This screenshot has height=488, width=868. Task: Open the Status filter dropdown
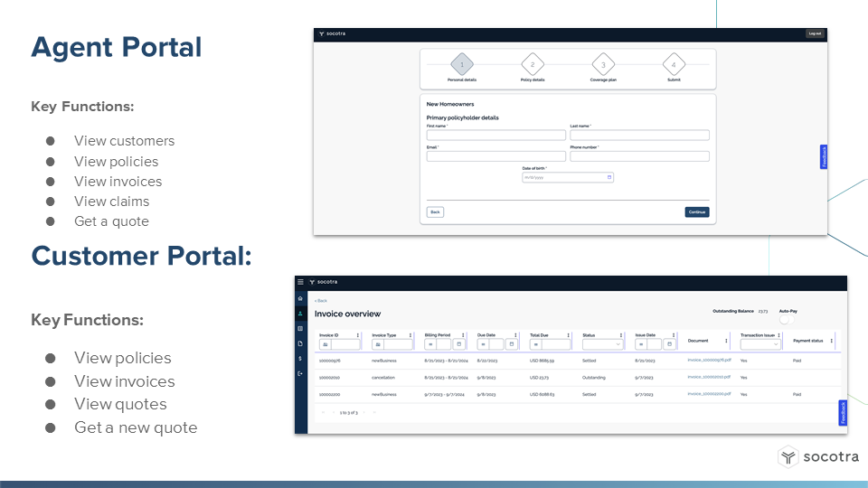[x=602, y=344]
